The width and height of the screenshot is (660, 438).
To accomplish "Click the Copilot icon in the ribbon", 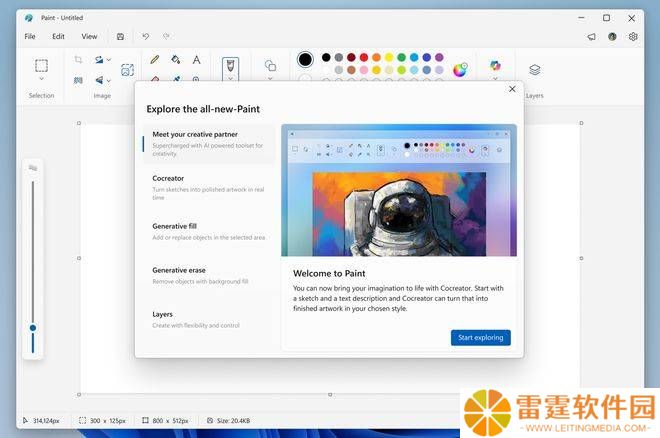I will (495, 65).
